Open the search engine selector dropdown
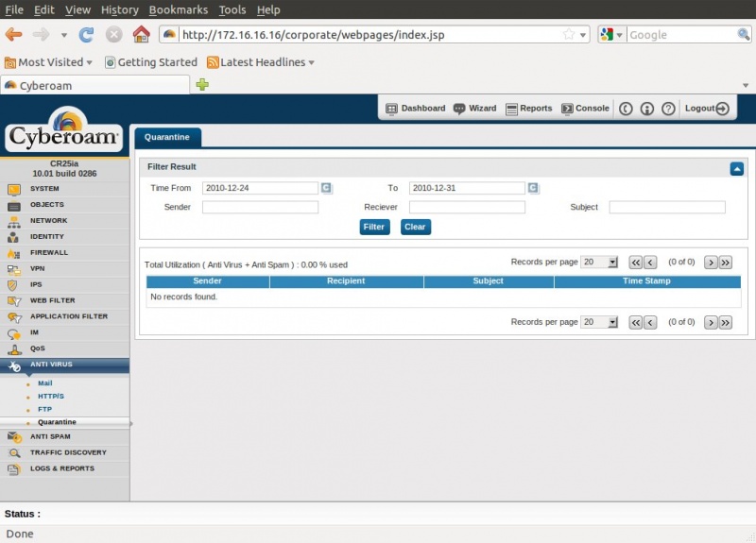Viewport: 756px width, 543px height. (x=619, y=35)
